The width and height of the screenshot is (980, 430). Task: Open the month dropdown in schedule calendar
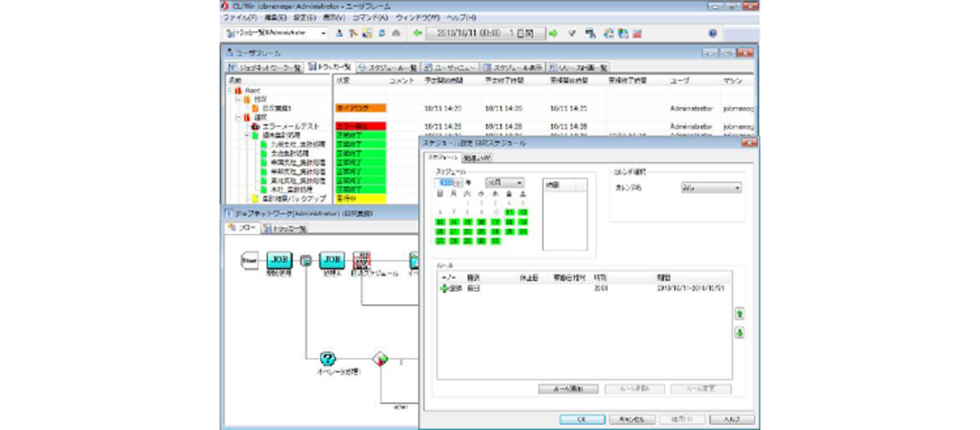(x=506, y=182)
